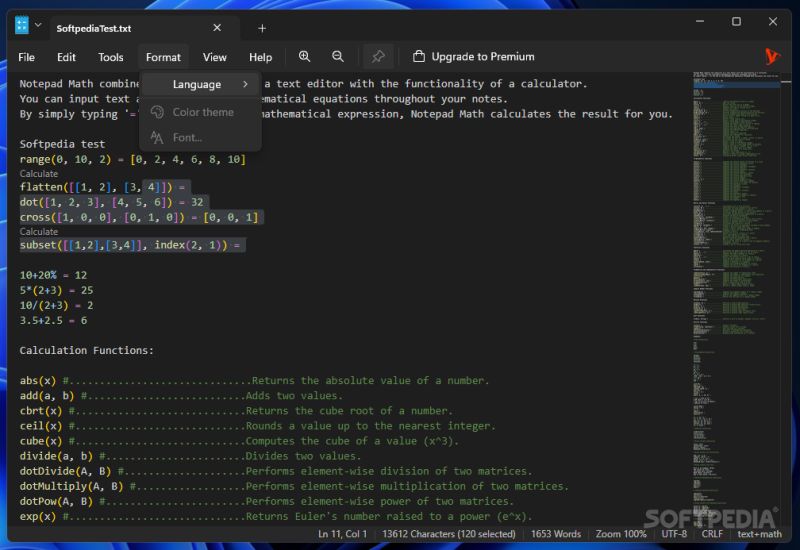Click the 3.5+2.5 = 6 line
Image resolution: width=800 pixels, height=550 pixels.
click(x=53, y=320)
